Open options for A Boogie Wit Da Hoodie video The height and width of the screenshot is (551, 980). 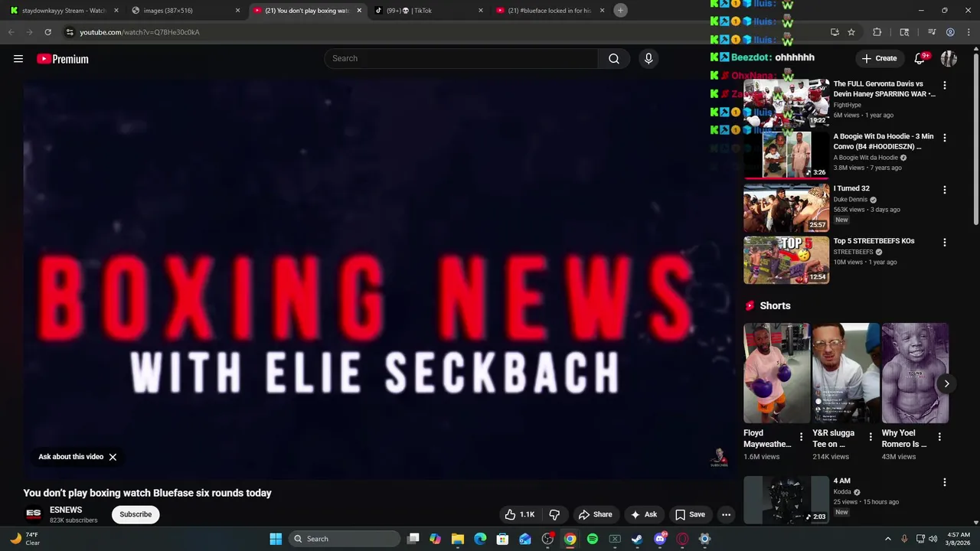click(x=945, y=138)
